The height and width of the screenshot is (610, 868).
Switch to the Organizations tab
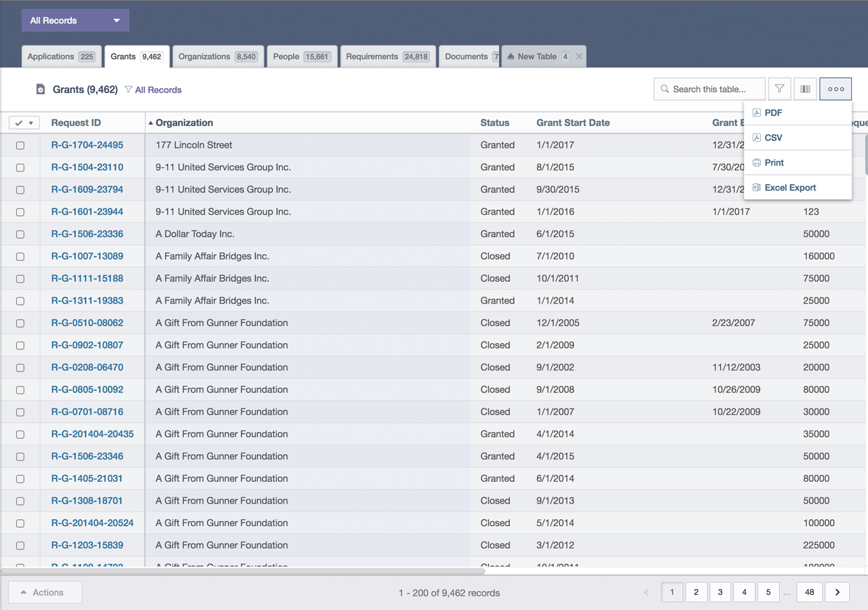click(217, 57)
